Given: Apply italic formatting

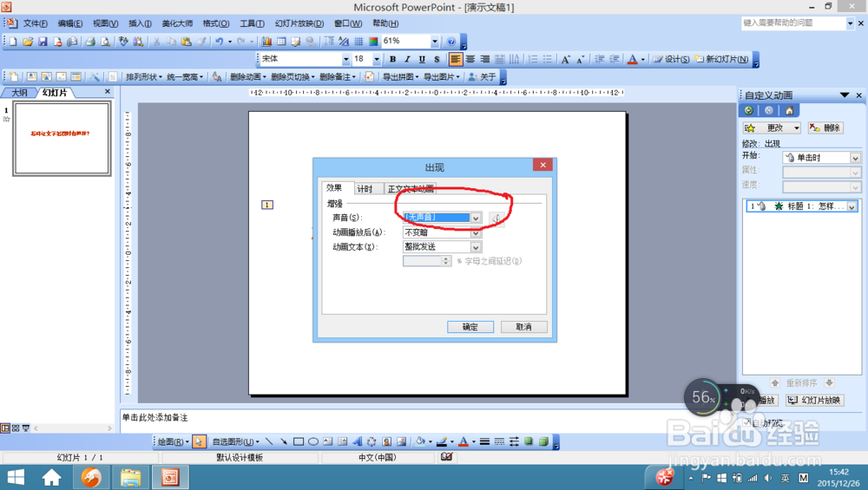Looking at the screenshot, I should click(407, 59).
